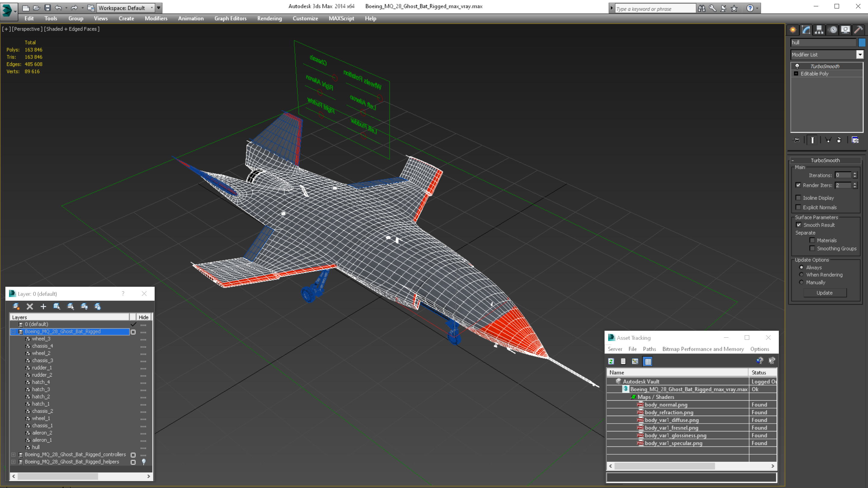Click the Shaded + Edged Faces viewport label
Image resolution: width=868 pixels, height=488 pixels.
click(72, 29)
